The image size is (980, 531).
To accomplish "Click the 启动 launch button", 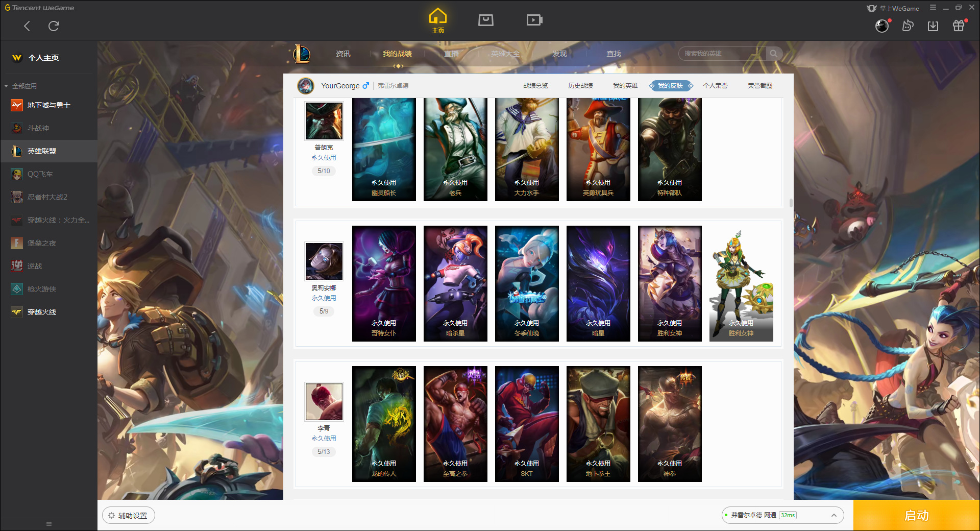I will (917, 516).
